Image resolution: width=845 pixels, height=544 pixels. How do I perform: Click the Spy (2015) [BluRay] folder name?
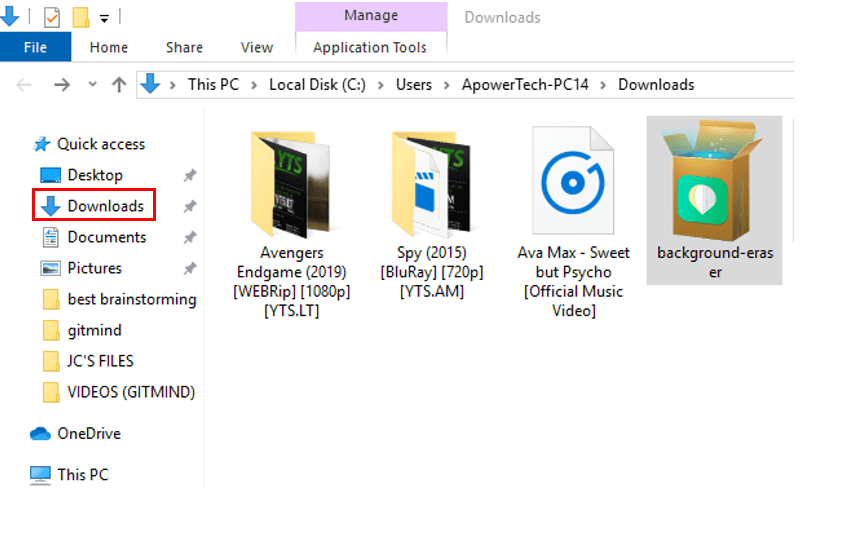point(431,272)
